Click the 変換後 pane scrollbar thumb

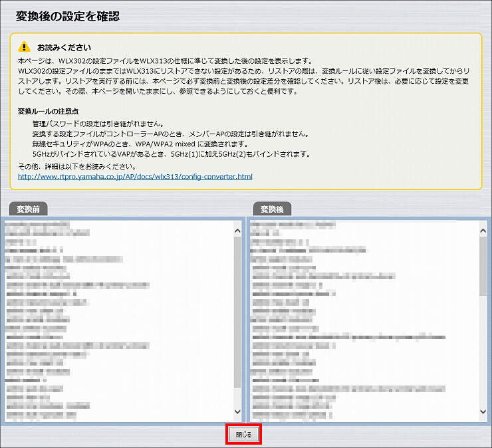[x=483, y=266]
